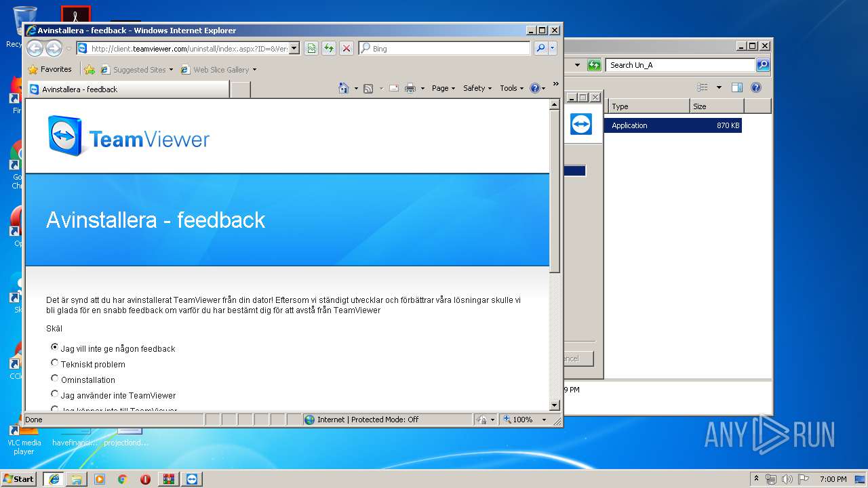The image size is (868, 488).
Task: Open the 100% zoom level control
Action: pyautogui.click(x=525, y=420)
